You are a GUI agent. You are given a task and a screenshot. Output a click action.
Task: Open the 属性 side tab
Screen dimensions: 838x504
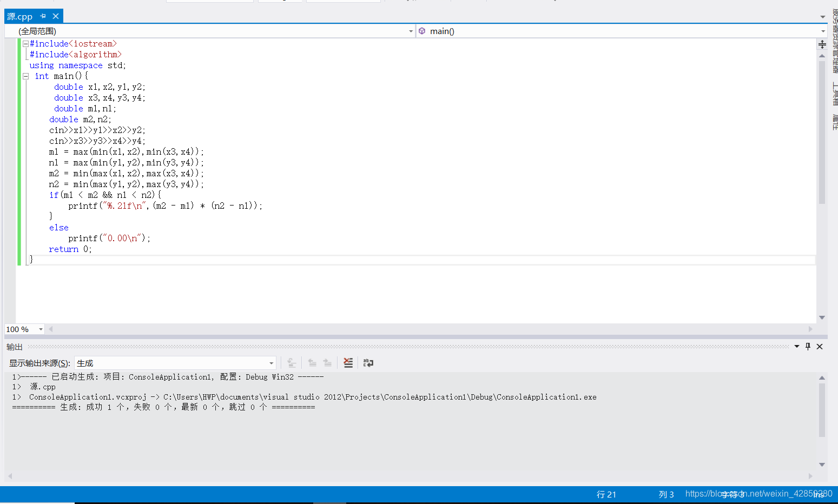click(x=834, y=122)
